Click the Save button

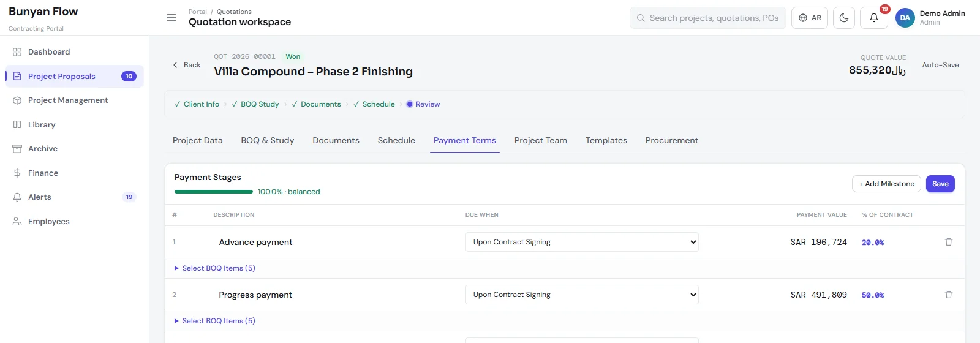click(940, 184)
